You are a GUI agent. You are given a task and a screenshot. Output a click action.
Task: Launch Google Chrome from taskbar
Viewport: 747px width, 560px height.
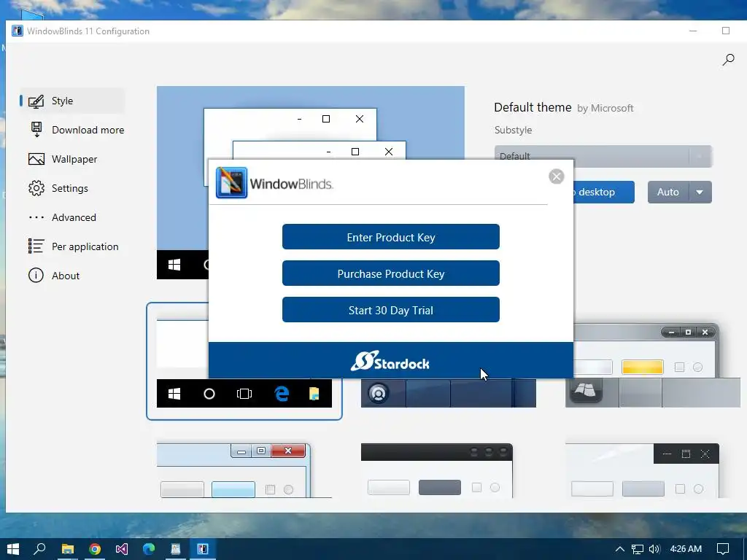tap(95, 549)
